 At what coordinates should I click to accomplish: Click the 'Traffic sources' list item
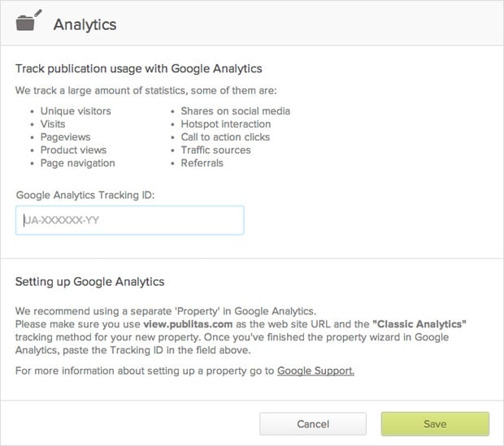215,149
